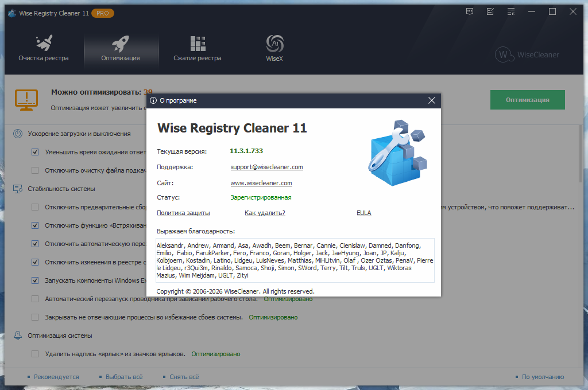Open the feedback message icon in title bar

470,11
